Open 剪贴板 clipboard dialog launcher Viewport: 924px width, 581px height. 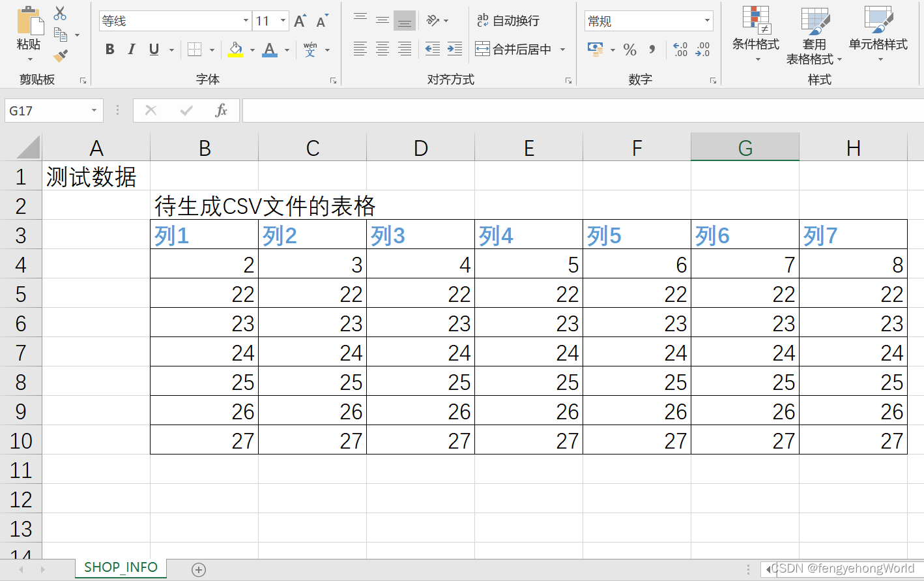pos(83,80)
